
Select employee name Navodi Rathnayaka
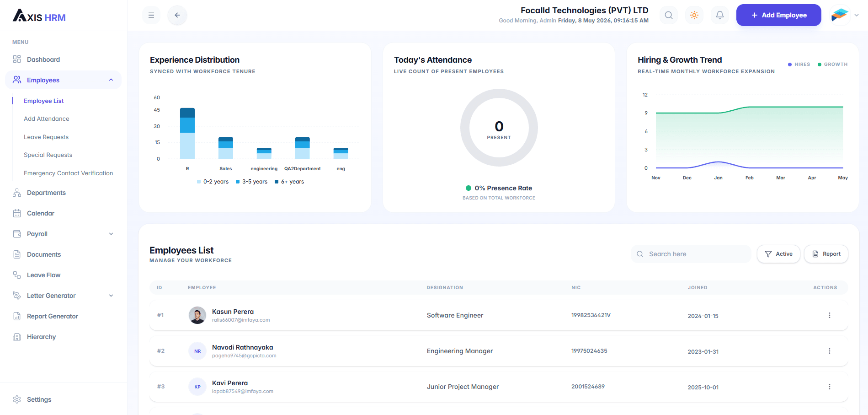click(x=243, y=347)
